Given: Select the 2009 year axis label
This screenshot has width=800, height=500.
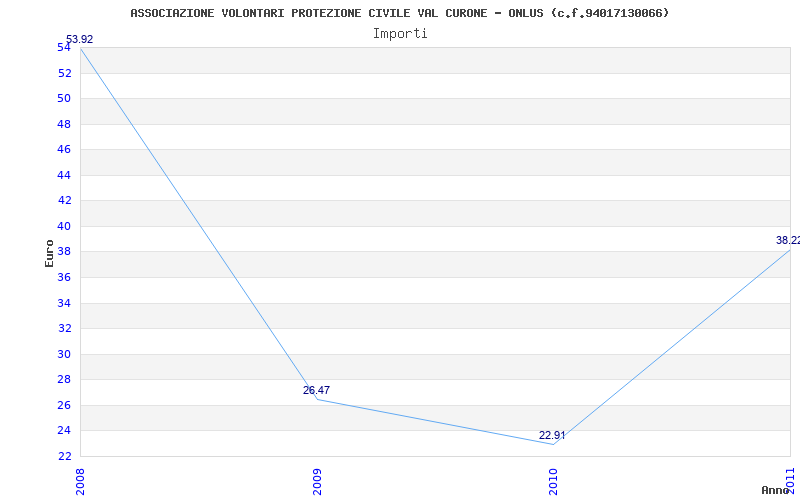Looking at the screenshot, I should [x=317, y=482].
